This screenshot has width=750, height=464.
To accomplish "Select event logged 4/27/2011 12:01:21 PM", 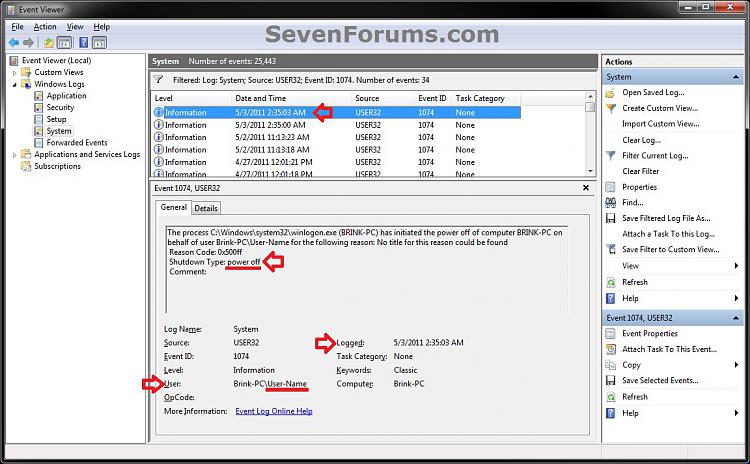I will (x=336, y=162).
